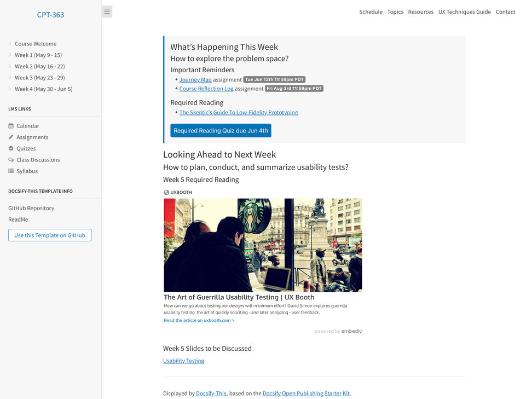Image resolution: width=532 pixels, height=399 pixels.
Task: Select the Assignments pencil icon
Action: click(11, 137)
